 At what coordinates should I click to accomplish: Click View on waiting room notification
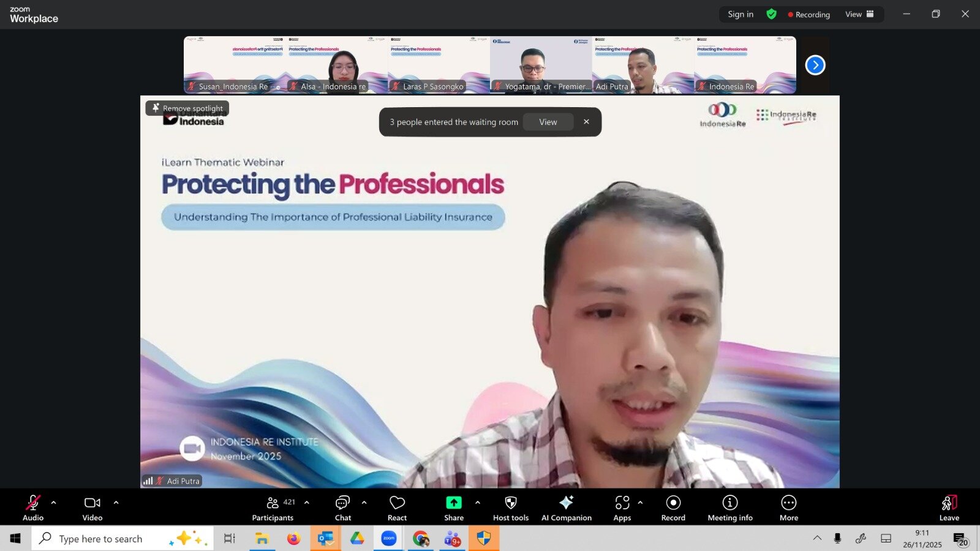[548, 122]
